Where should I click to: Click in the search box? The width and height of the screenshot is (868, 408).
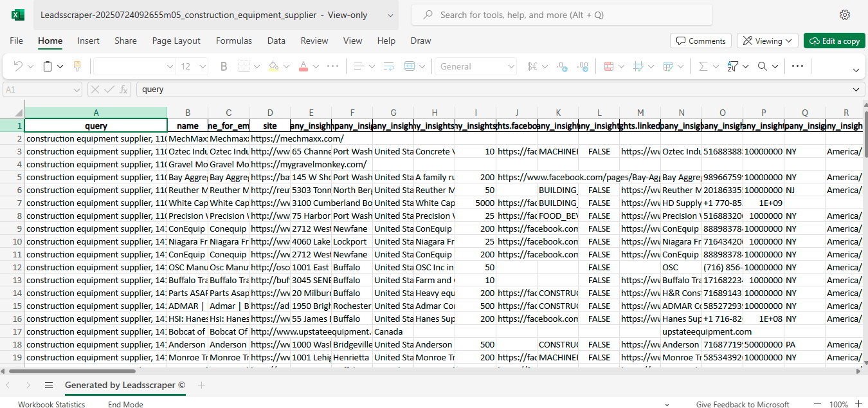coord(561,15)
